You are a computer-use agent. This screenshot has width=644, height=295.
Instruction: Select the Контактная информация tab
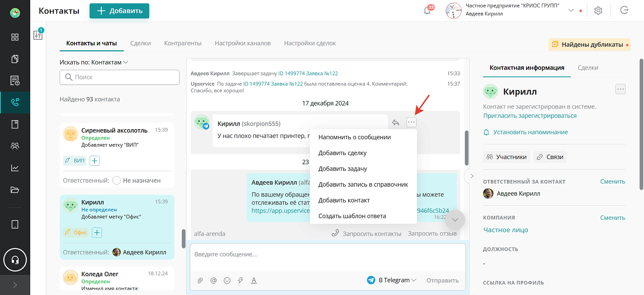pyautogui.click(x=527, y=68)
